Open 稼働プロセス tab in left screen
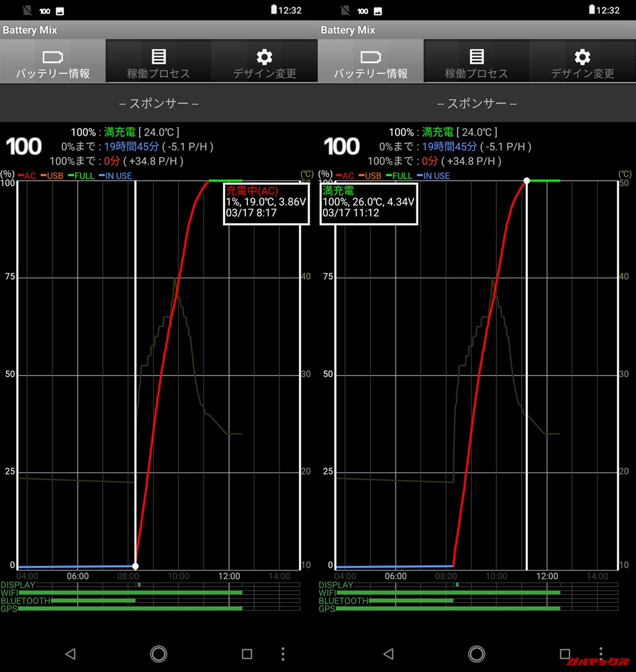This screenshot has width=636, height=672. [x=158, y=62]
